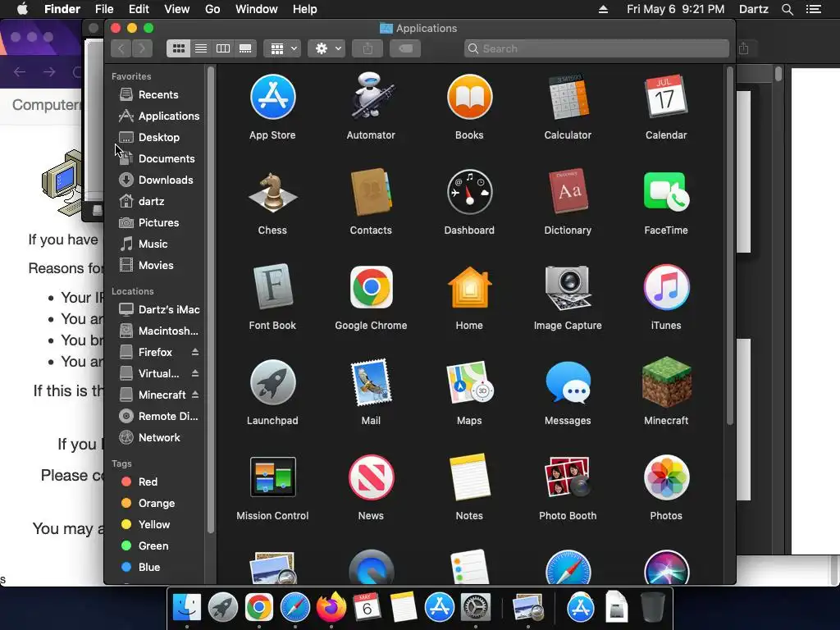Viewport: 840px width, 630px height.
Task: Open the Trash in the Dock
Action: [x=652, y=608]
